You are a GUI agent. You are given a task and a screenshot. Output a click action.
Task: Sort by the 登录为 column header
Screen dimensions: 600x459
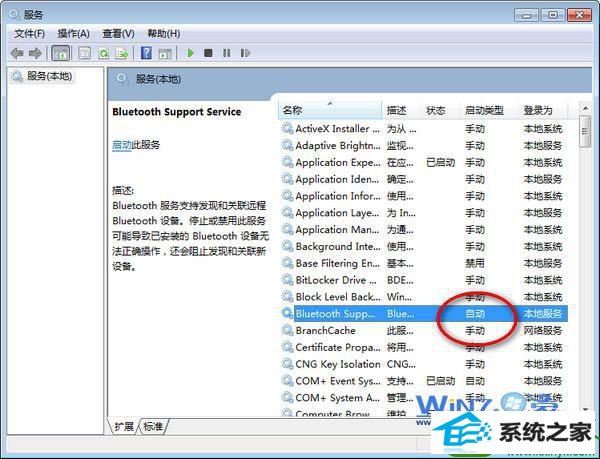543,111
